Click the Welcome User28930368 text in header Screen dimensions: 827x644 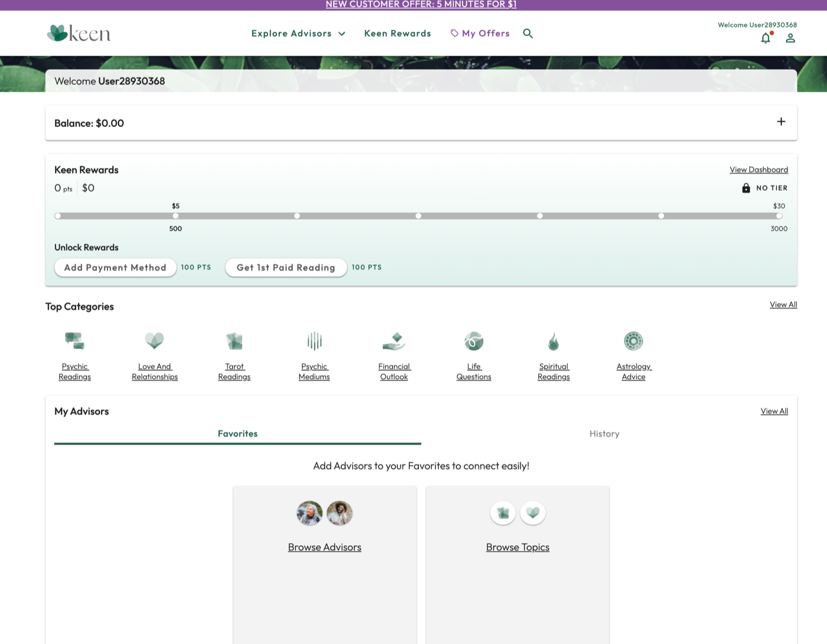point(757,25)
